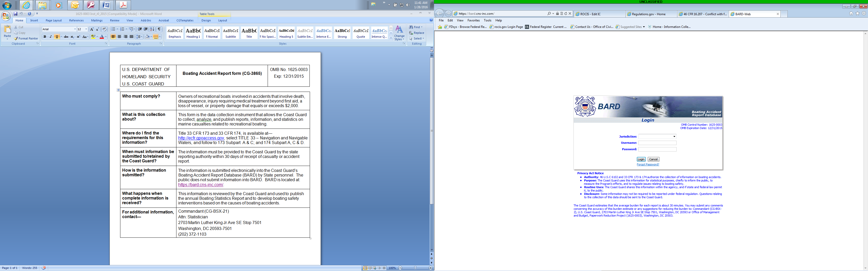Open the Windows Start menu
This screenshot has height=271, width=868.
(x=7, y=5)
